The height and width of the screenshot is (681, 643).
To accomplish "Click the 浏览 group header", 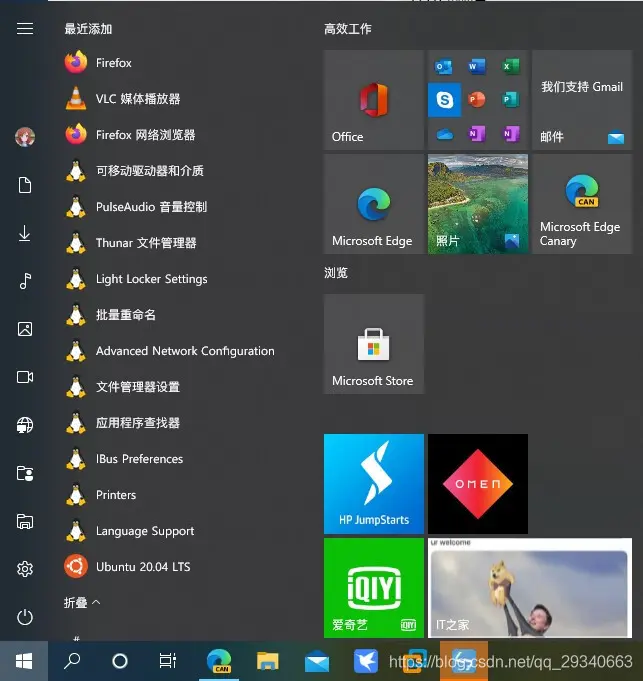I will [x=336, y=273].
